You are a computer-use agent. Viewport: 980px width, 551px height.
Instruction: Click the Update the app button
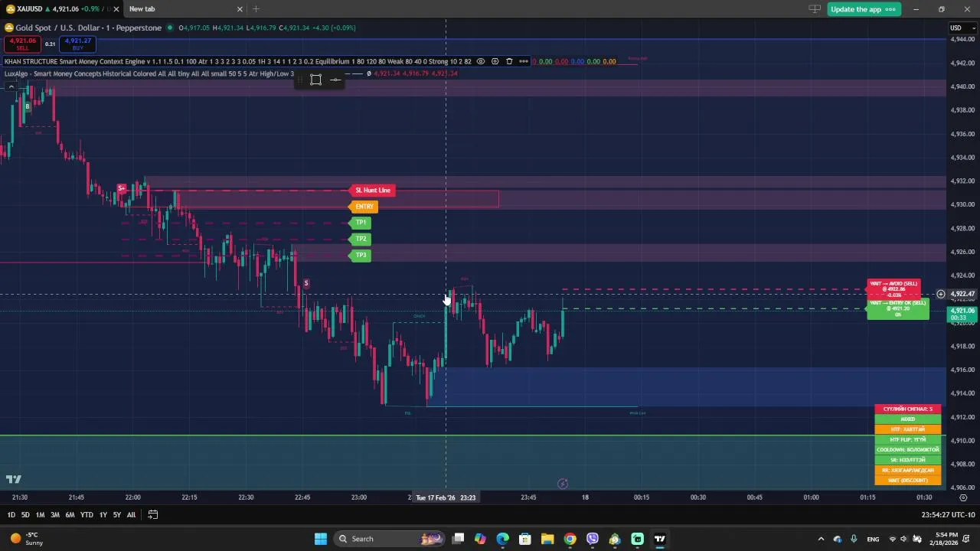coord(862,9)
